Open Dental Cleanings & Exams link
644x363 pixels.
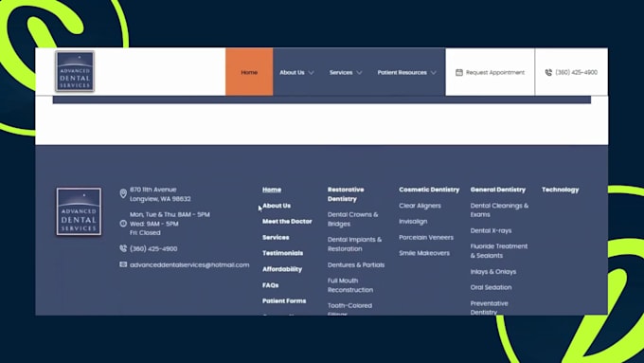pyautogui.click(x=499, y=209)
